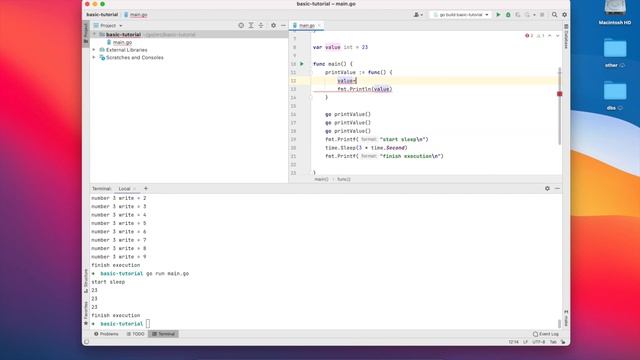Change the UTF-8 file encoding
Image resolution: width=640 pixels, height=360 pixels.
point(538,342)
